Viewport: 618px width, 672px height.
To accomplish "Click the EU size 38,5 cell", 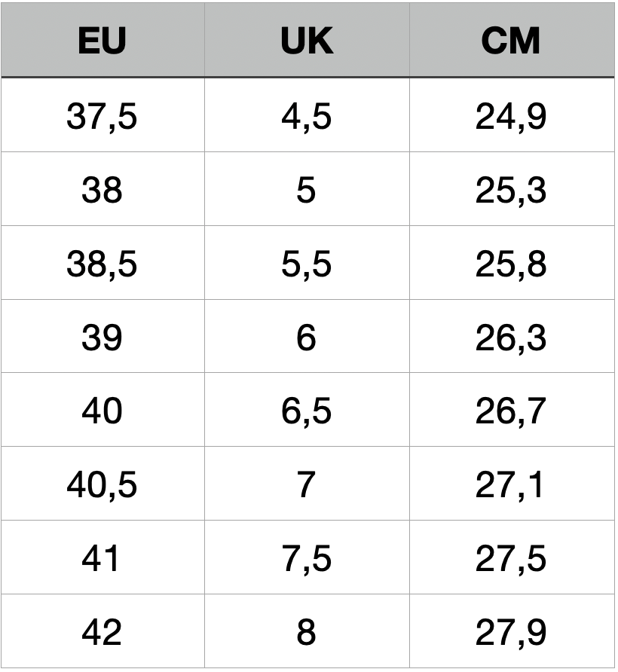I will [102, 264].
